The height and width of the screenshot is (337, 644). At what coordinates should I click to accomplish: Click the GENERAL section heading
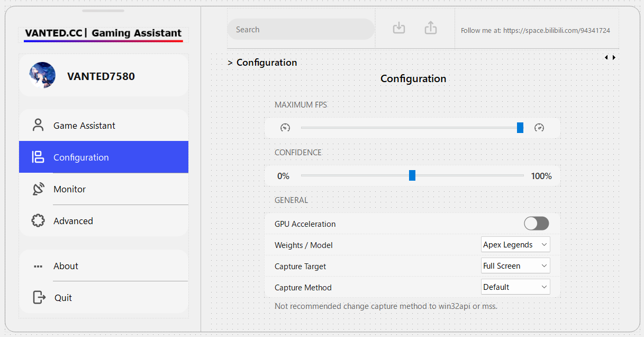[x=291, y=200]
